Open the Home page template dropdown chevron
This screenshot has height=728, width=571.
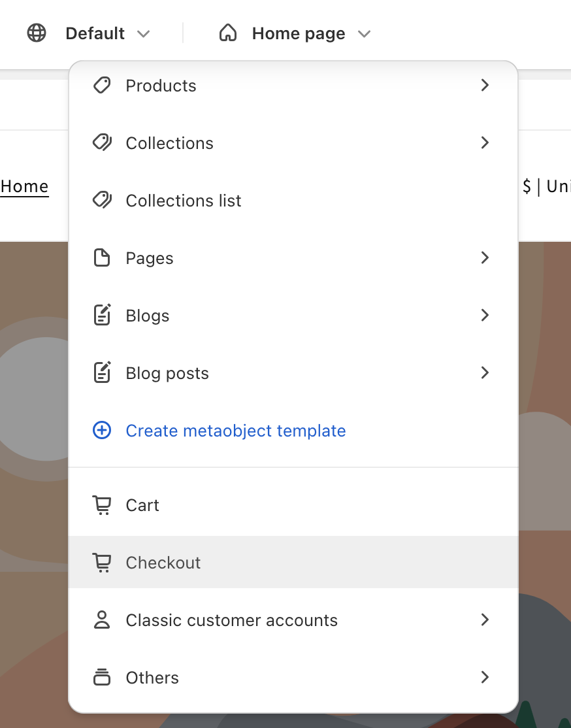365,33
